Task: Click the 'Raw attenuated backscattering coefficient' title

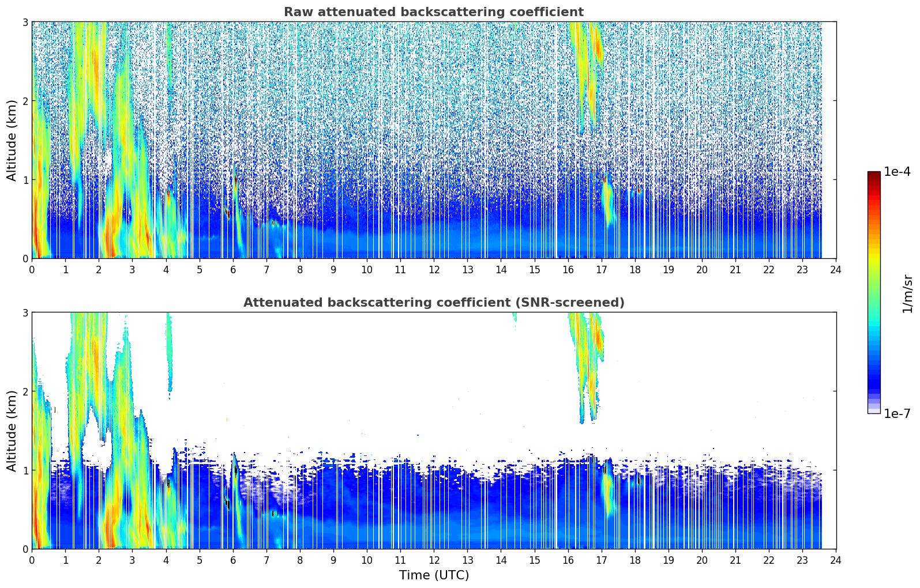Action: 433,12
